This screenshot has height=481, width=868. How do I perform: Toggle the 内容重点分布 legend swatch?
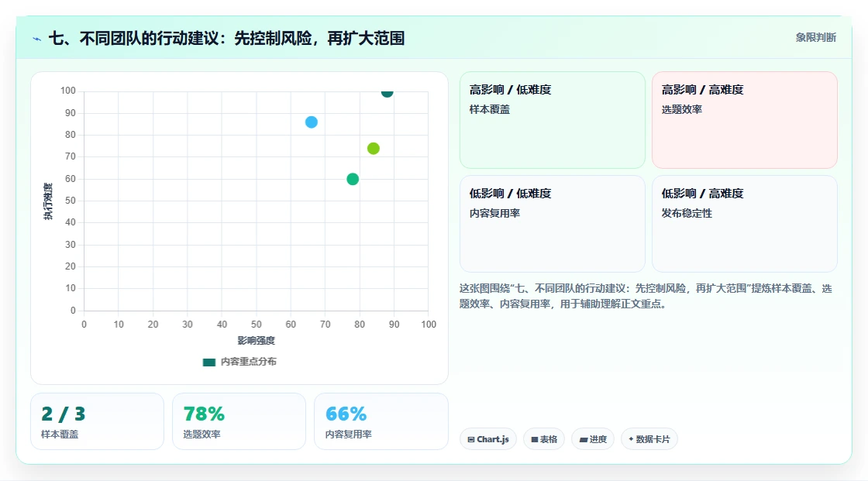208,362
